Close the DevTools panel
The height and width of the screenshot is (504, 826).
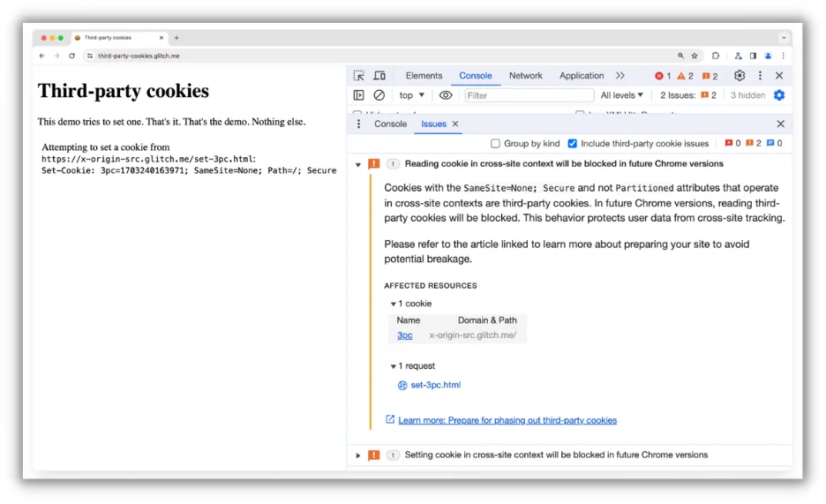779,76
